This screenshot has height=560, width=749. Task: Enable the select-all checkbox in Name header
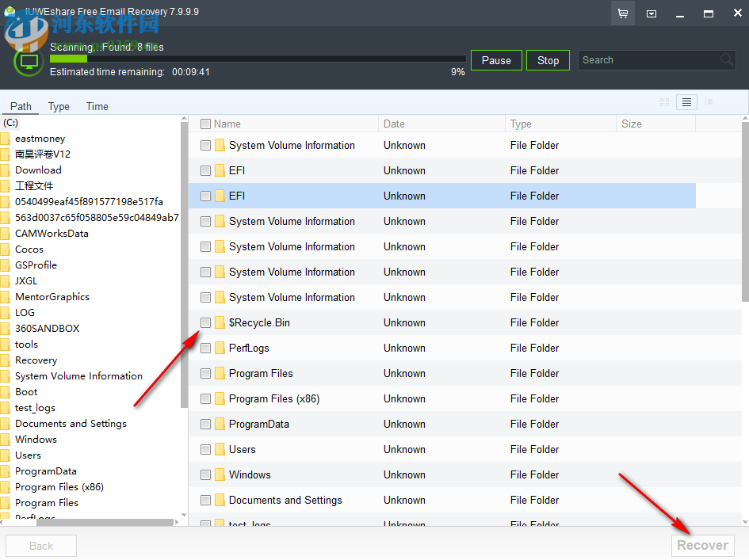click(x=205, y=124)
